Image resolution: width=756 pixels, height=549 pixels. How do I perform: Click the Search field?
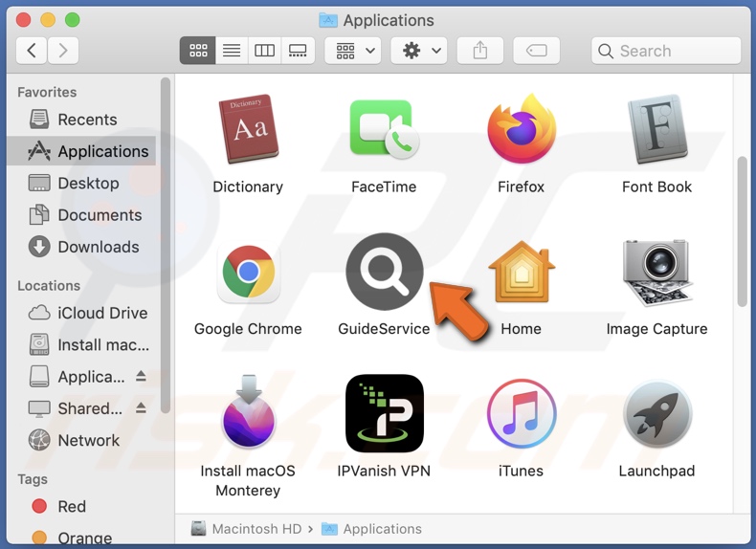coord(666,51)
